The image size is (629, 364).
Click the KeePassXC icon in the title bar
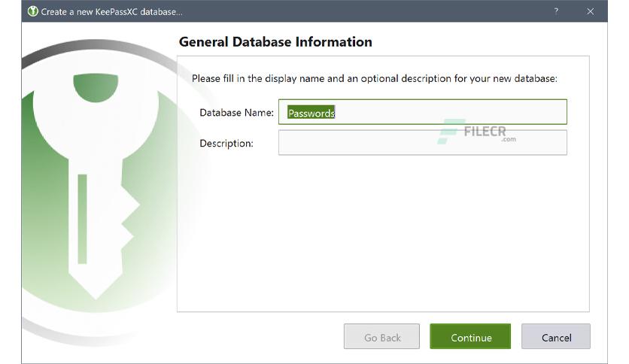(33, 11)
